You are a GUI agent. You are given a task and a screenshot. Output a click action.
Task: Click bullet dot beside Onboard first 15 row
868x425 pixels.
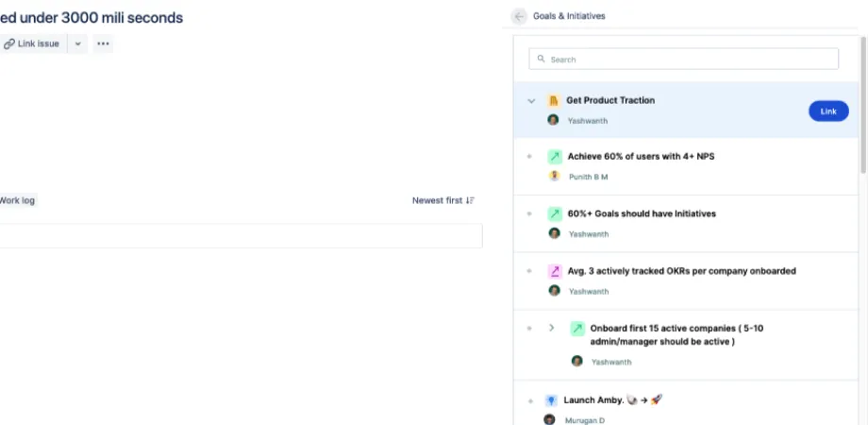[529, 329]
